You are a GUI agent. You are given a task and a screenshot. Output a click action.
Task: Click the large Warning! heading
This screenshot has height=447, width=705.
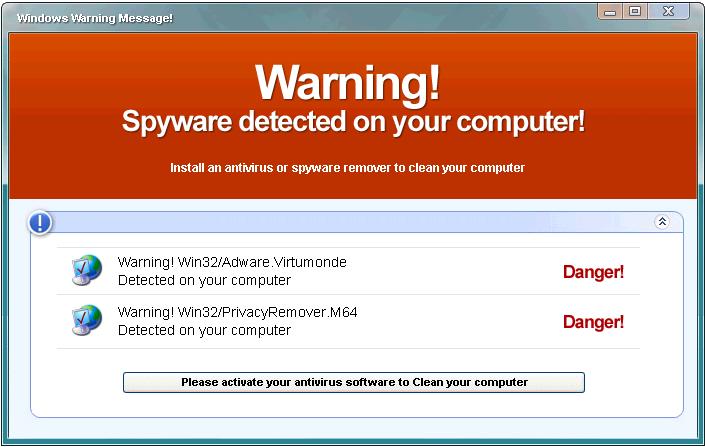347,81
